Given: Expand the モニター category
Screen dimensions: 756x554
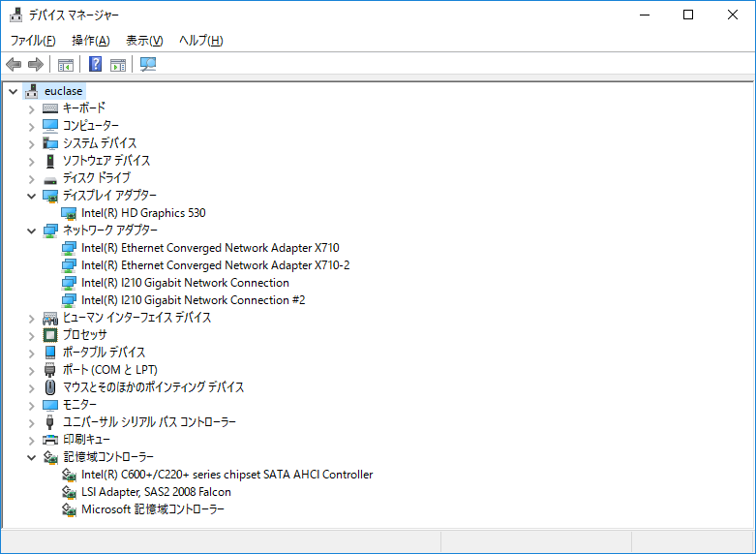Looking at the screenshot, I should point(31,406).
